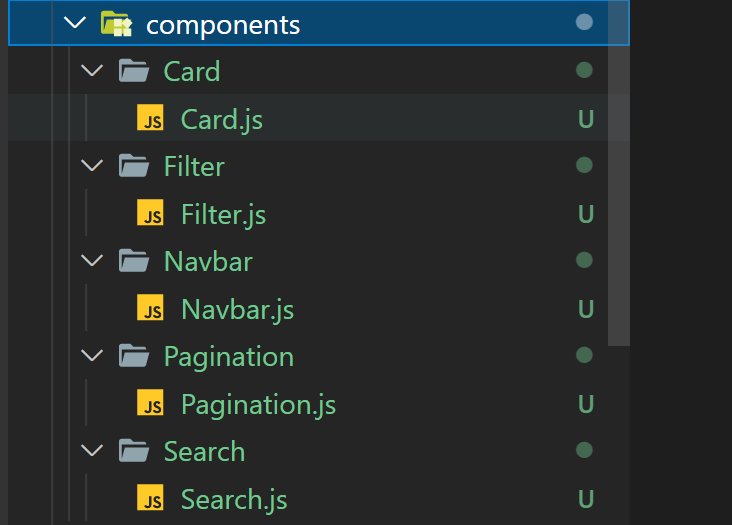Click the untracked U badge on Navbar.js

586,309
